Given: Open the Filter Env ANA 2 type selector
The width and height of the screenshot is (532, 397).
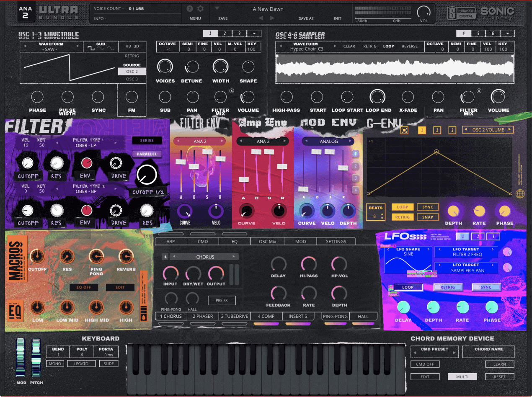Looking at the screenshot, I should click(x=200, y=141).
